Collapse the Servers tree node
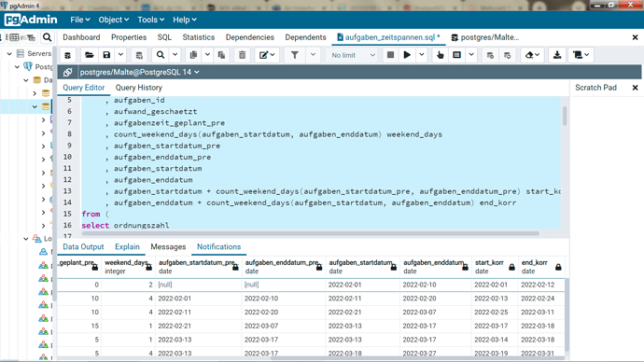Viewport: 644px width, 362px height. tap(9, 53)
